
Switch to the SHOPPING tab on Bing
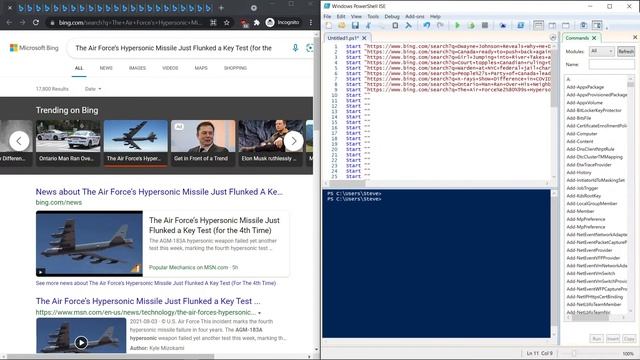pos(235,68)
